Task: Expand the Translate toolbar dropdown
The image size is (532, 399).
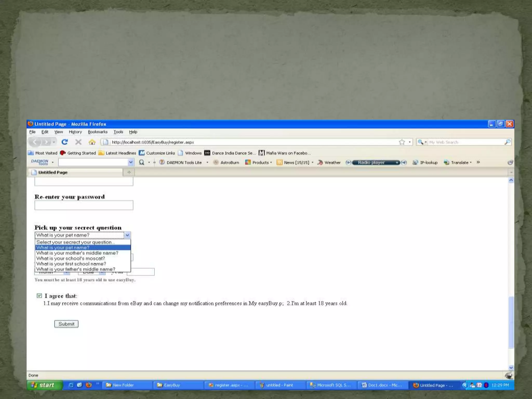Action: tap(471, 163)
